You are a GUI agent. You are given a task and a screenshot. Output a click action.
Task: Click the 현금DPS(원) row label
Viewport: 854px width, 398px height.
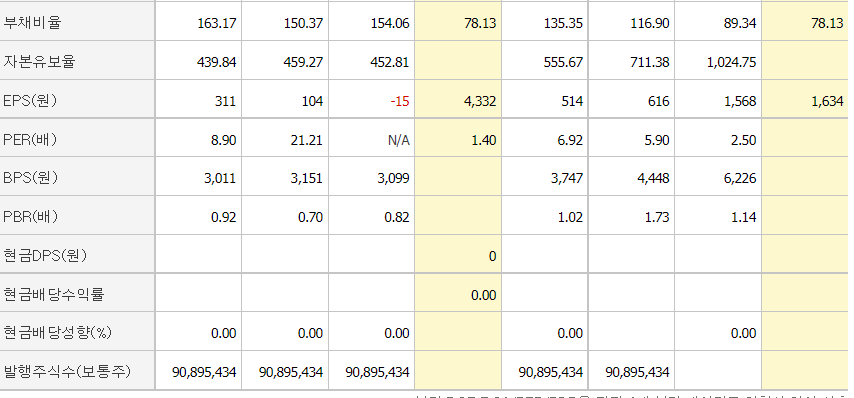tap(45, 256)
